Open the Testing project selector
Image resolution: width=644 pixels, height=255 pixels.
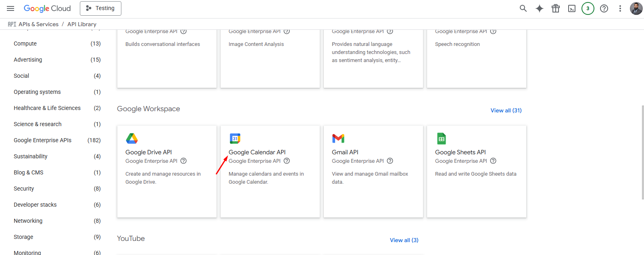[x=100, y=8]
